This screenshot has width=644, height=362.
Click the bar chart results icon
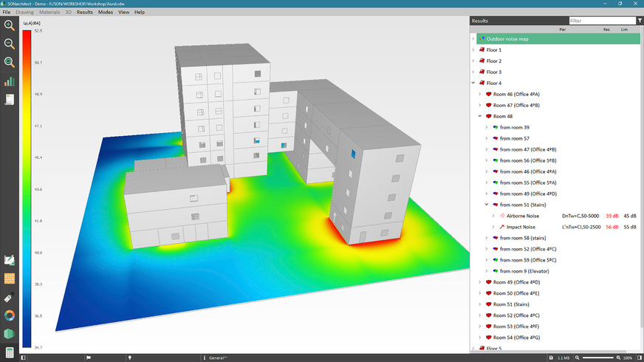10,81
